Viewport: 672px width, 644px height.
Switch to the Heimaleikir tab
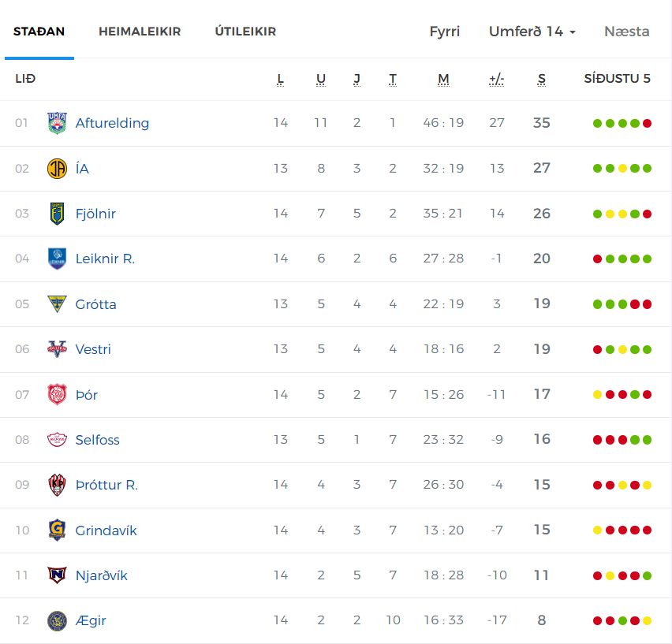tap(140, 32)
